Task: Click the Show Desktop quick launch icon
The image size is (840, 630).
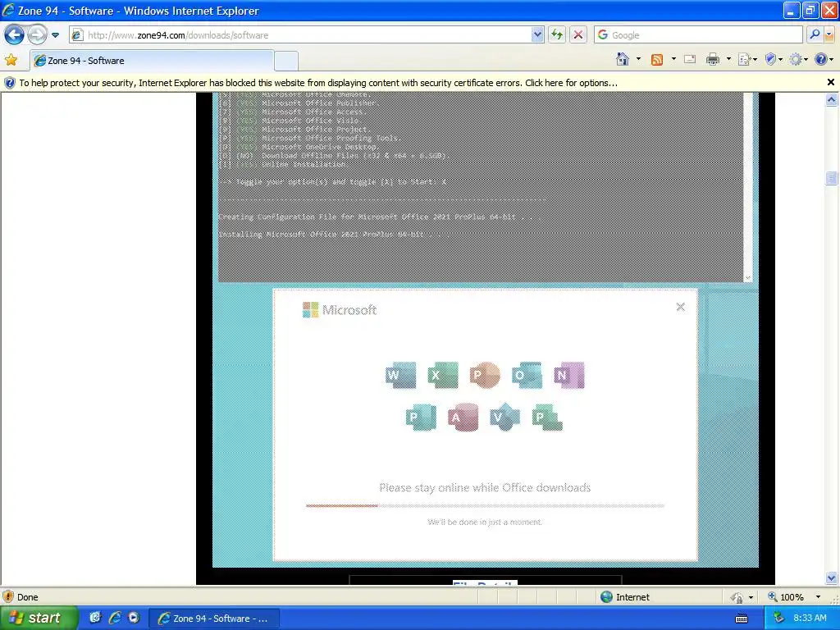Action: pos(95,618)
